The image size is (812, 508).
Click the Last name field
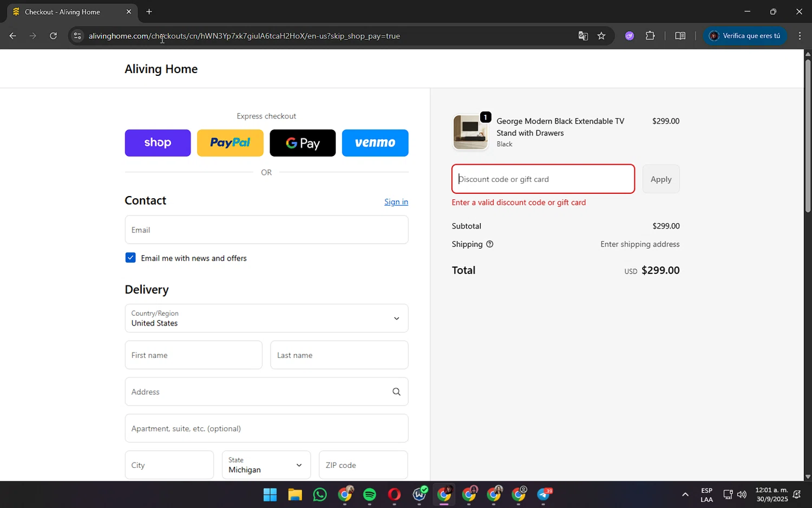point(339,355)
